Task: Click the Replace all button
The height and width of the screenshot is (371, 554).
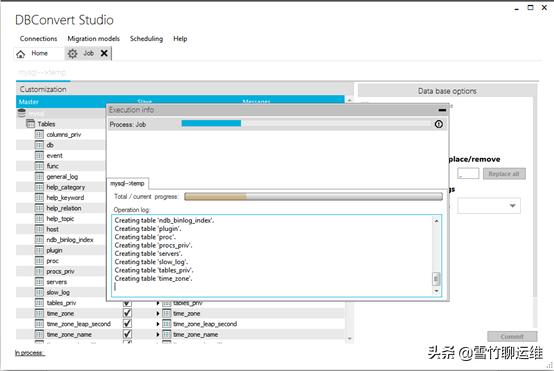Action: pyautogui.click(x=504, y=173)
